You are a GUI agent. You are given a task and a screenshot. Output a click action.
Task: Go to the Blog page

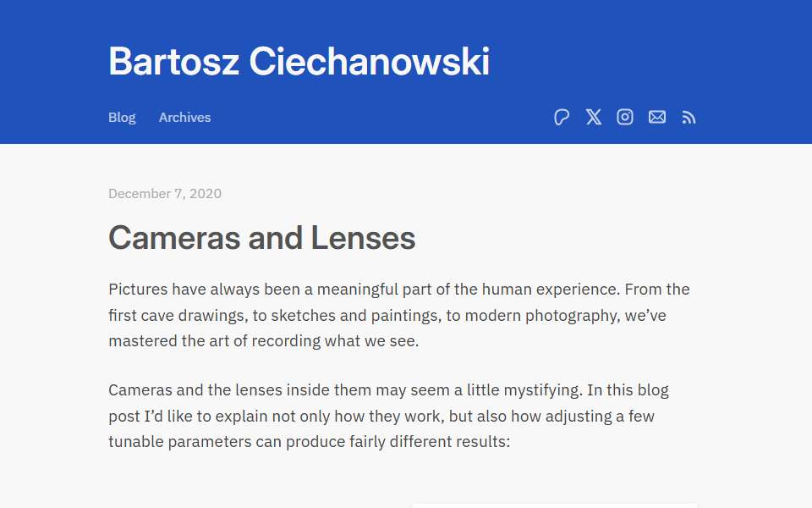(122, 118)
